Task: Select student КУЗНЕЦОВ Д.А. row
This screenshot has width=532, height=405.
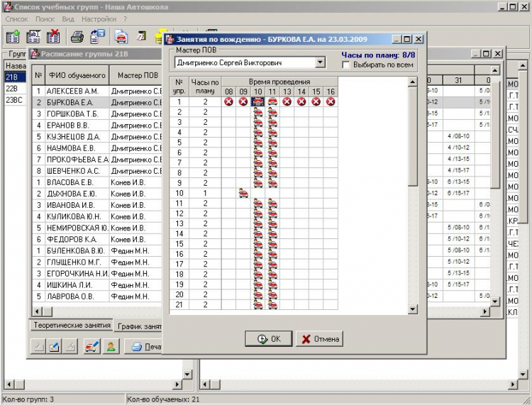Action: pos(97,136)
